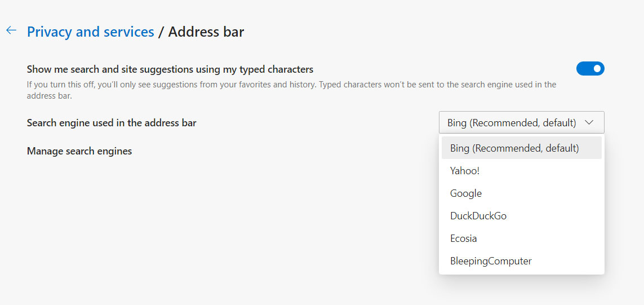Choose Google as the search engine
Image resolution: width=644 pixels, height=305 pixels.
[522, 193]
